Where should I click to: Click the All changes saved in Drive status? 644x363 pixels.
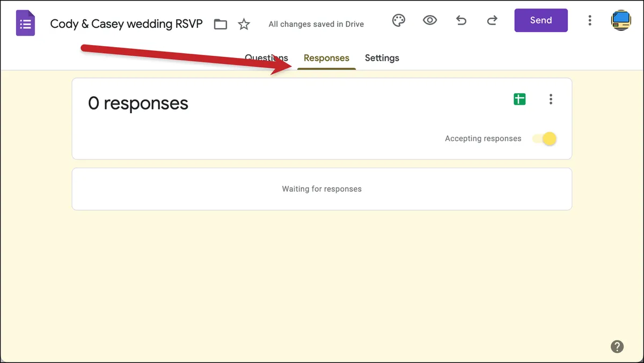[316, 24]
